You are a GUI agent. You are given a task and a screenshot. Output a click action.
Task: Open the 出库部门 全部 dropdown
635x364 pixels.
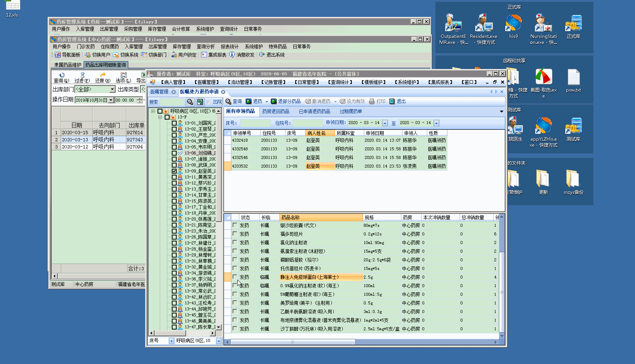tap(112, 89)
